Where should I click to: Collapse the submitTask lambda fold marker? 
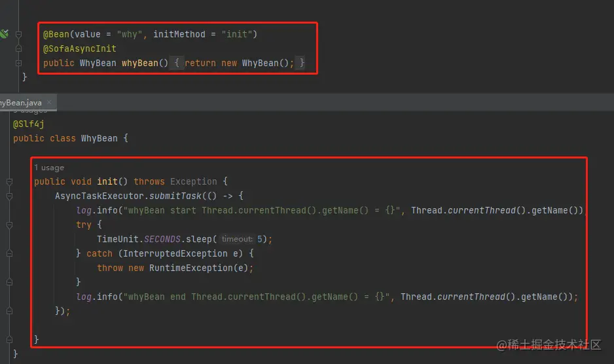(x=10, y=196)
